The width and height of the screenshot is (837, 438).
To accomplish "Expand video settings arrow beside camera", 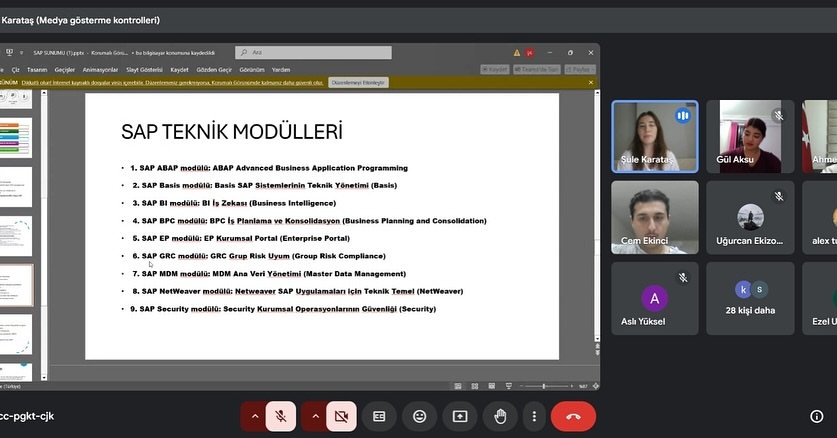I will [315, 416].
